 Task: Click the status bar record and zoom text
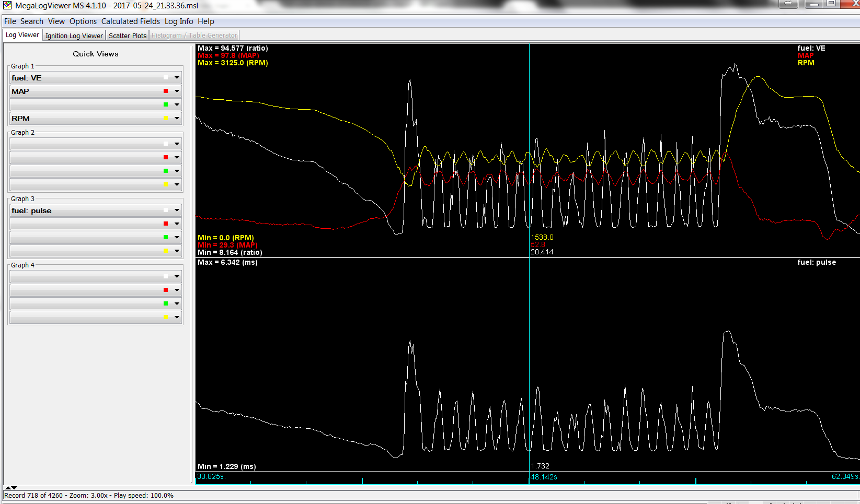tap(89, 496)
